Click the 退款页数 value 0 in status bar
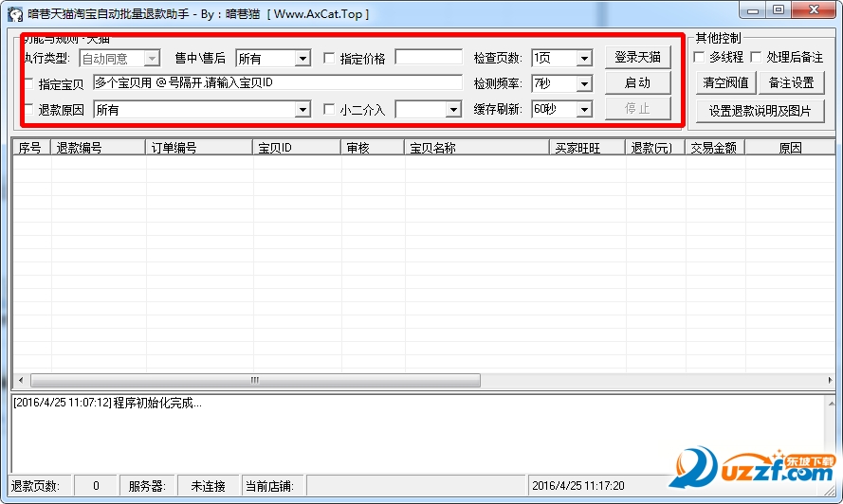Image resolution: width=843 pixels, height=504 pixels. (x=96, y=486)
